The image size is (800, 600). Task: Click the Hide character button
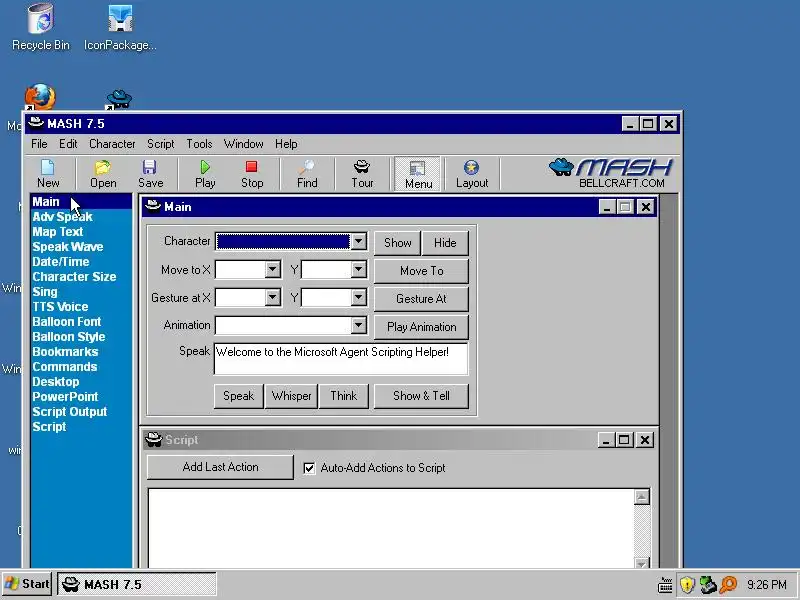pyautogui.click(x=445, y=243)
